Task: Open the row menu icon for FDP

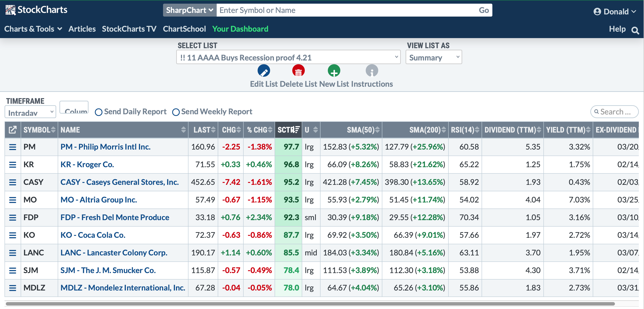Action: pyautogui.click(x=12, y=218)
